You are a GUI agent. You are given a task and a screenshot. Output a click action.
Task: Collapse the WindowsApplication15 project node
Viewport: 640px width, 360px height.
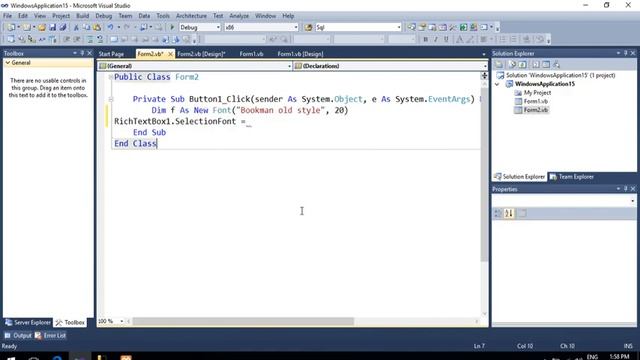497,84
